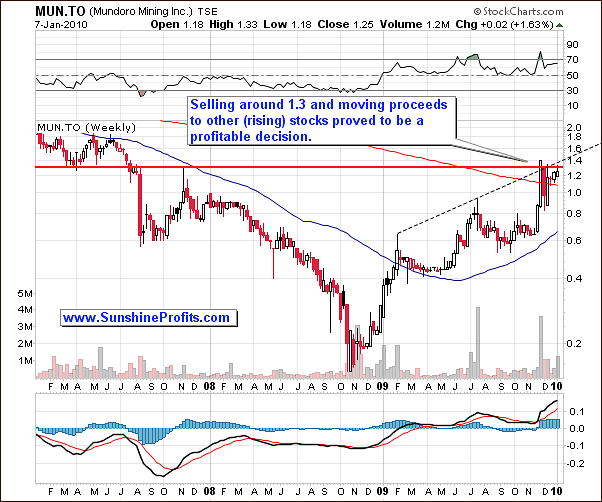Click the 'TSE' exchange label
The height and width of the screenshot is (502, 602).
point(209,12)
